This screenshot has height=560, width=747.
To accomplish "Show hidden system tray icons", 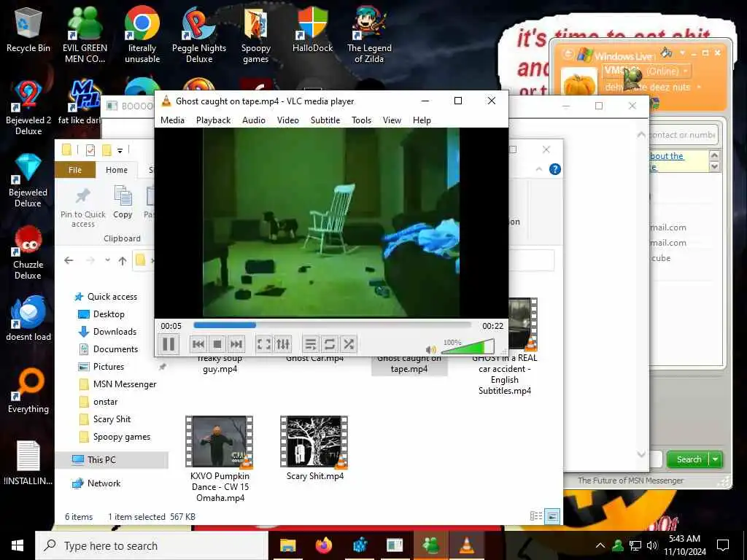I will pyautogui.click(x=600, y=545).
